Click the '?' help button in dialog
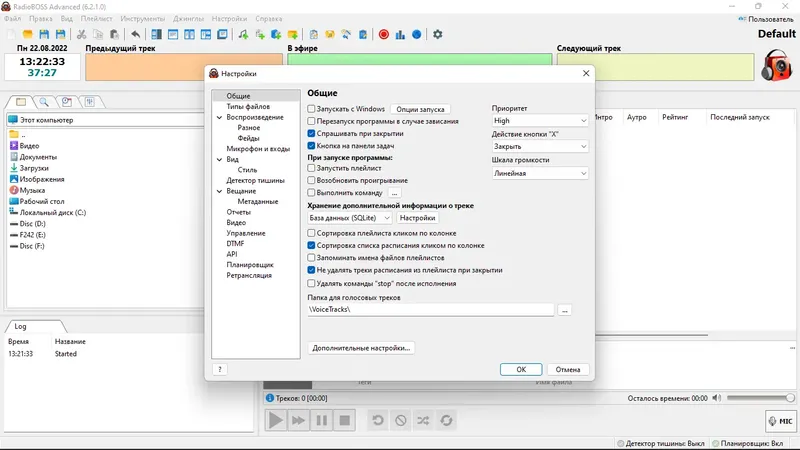Viewport: 800px width, 450px height. coord(220,369)
